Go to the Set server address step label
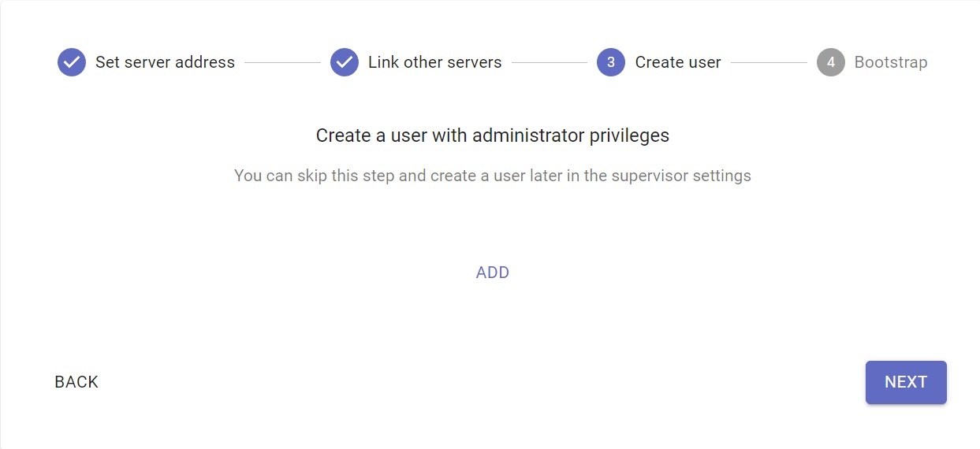 tap(165, 62)
